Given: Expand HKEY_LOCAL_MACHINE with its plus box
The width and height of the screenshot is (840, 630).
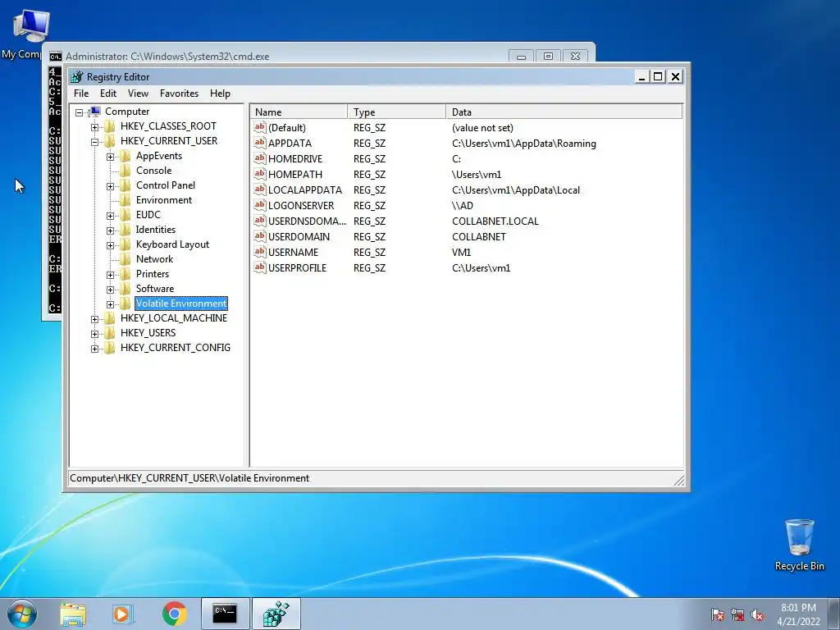Looking at the screenshot, I should pos(95,319).
